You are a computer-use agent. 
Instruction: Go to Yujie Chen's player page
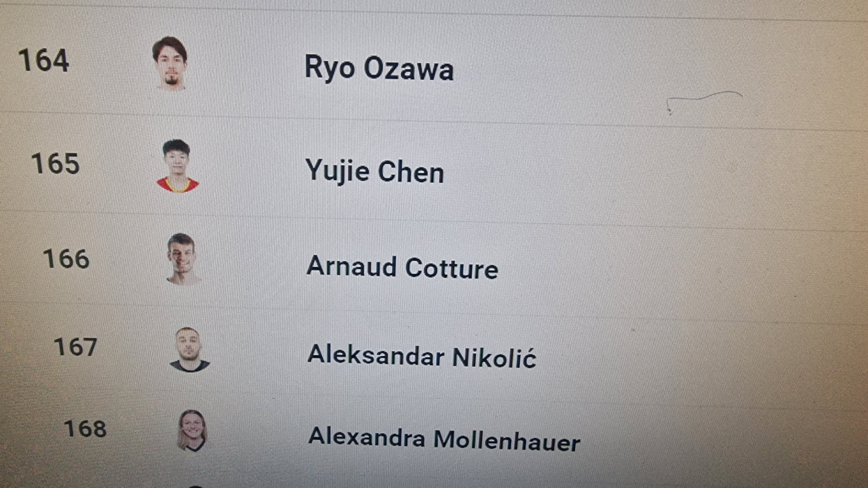(375, 171)
